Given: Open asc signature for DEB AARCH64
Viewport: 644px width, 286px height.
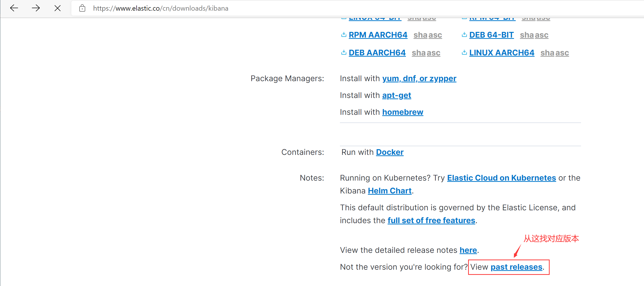Looking at the screenshot, I should (x=434, y=53).
